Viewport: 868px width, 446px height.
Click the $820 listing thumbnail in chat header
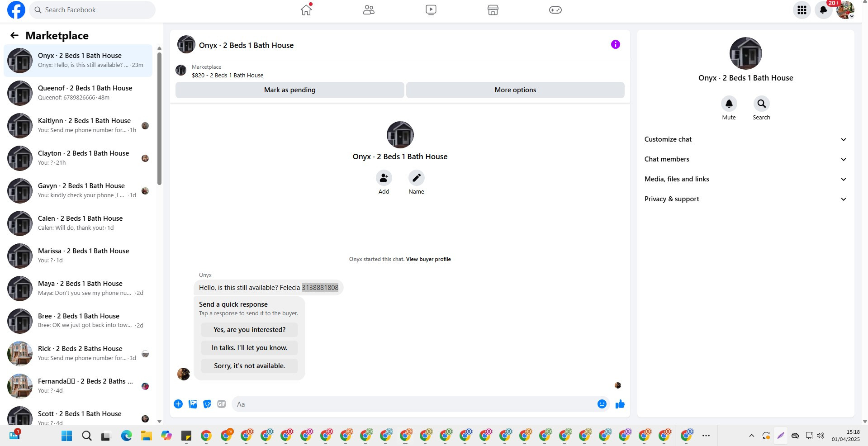(181, 70)
